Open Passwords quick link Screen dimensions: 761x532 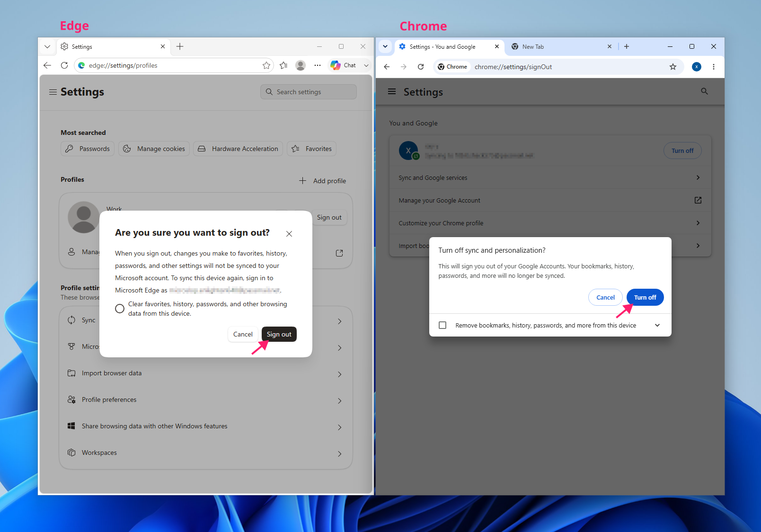click(x=88, y=149)
